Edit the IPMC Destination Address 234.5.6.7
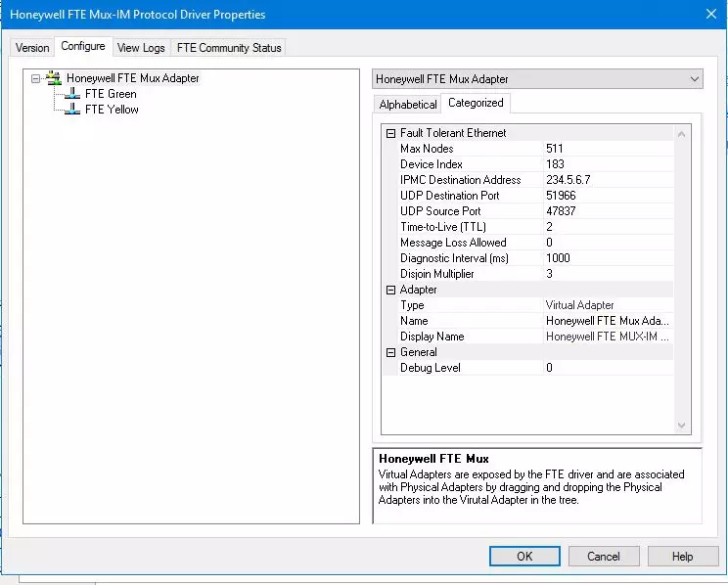The height and width of the screenshot is (585, 728). 609,180
